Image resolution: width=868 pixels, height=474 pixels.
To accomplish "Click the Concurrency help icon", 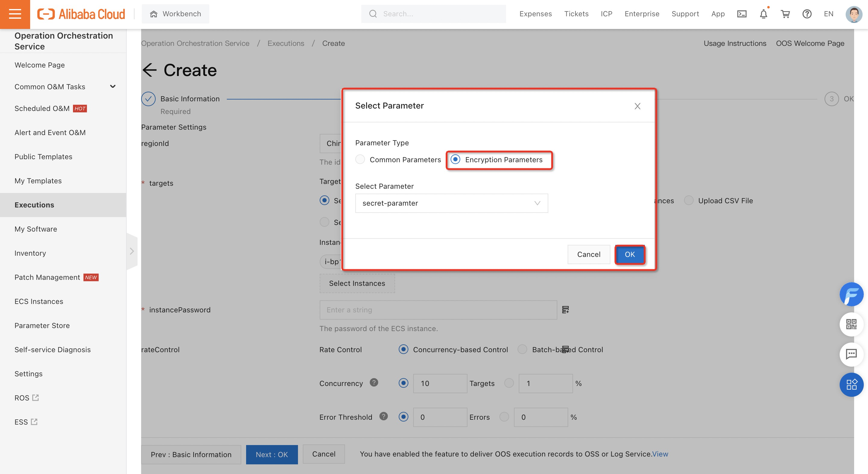I will [x=374, y=382].
